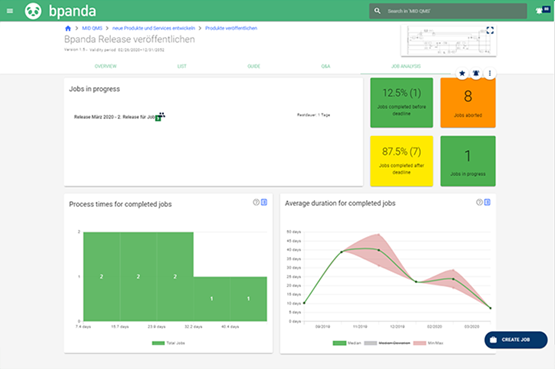
Task: Open help for Average duration chart
Action: coord(479,202)
